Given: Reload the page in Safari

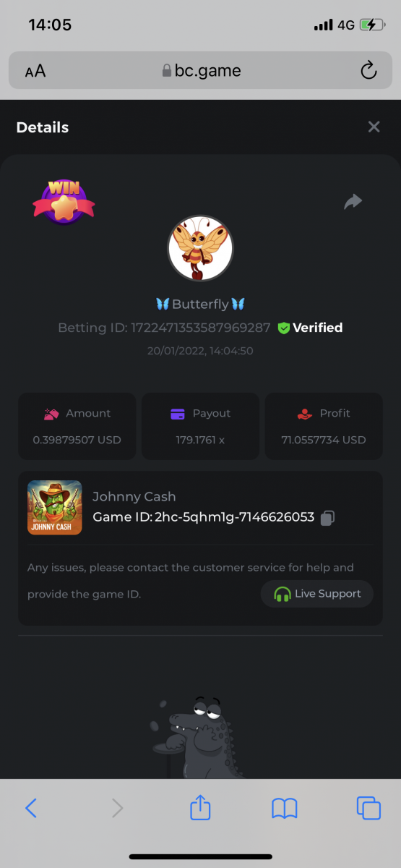Looking at the screenshot, I should click(x=368, y=70).
